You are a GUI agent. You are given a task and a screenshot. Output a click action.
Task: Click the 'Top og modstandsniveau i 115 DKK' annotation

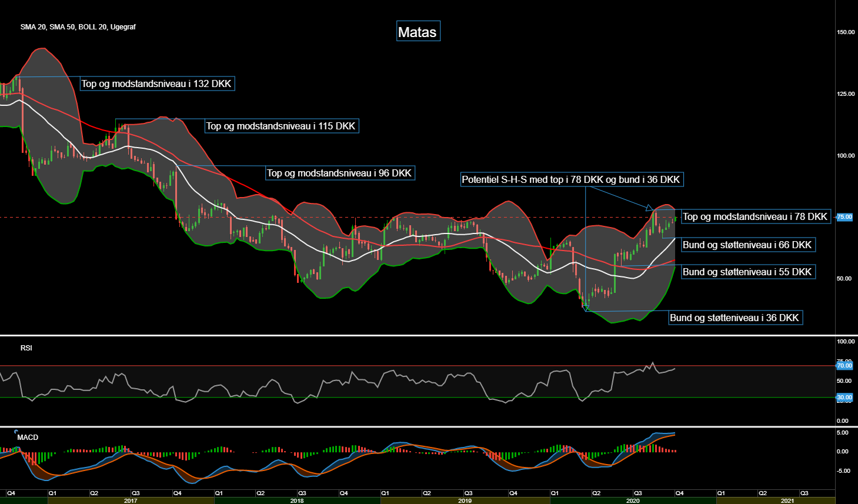coord(282,126)
